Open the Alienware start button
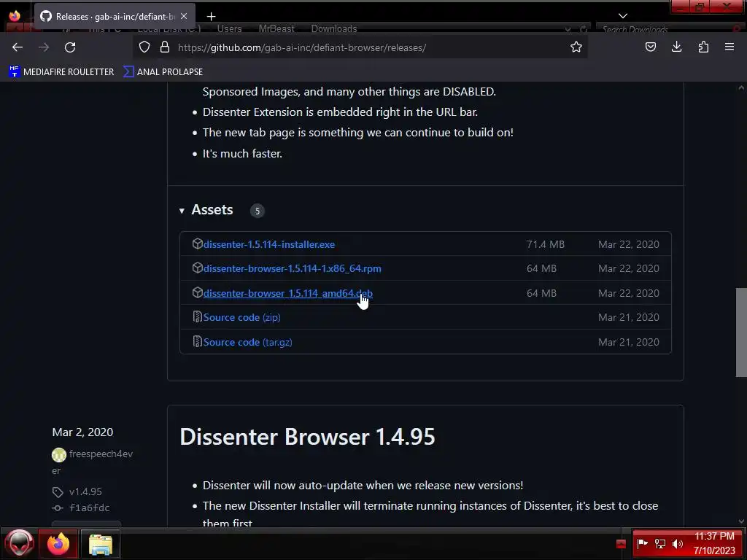The height and width of the screenshot is (560, 747). pos(19,543)
